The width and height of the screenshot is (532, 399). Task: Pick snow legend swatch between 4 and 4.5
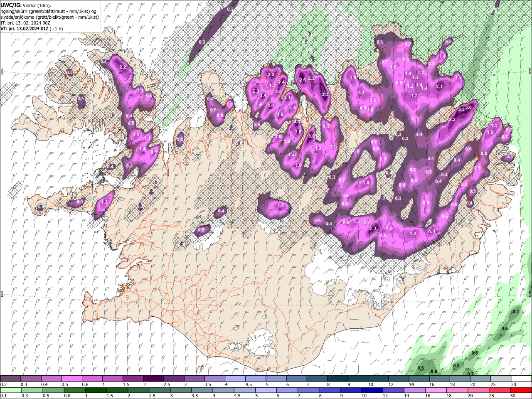[x=235, y=379]
